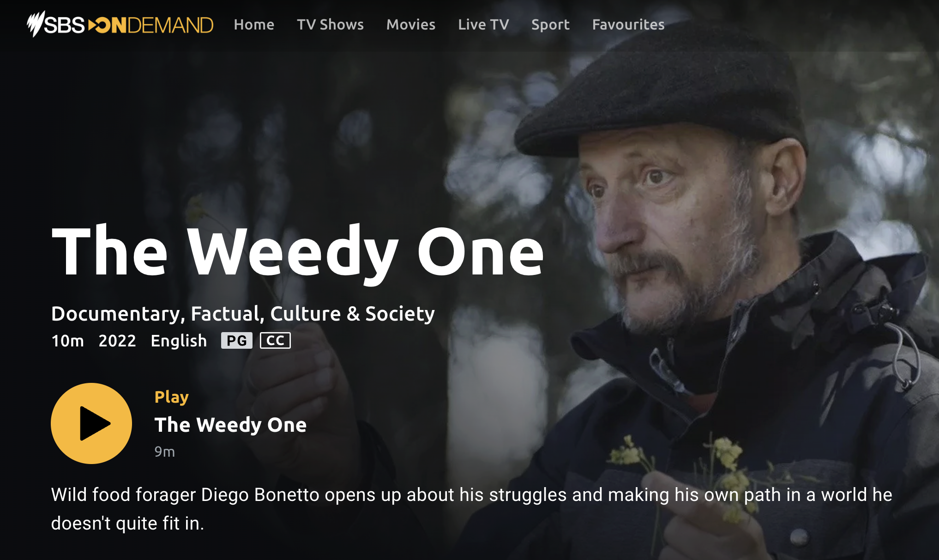The image size is (939, 560).
Task: Click the 2022 release year
Action: point(117,341)
